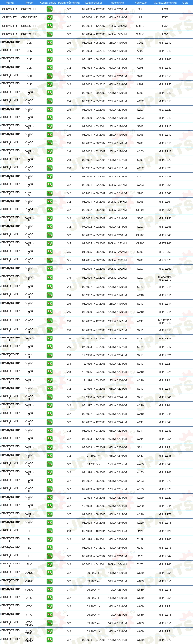Click fuel icon in CLK C208 M 112.940 row

click(49, 60)
